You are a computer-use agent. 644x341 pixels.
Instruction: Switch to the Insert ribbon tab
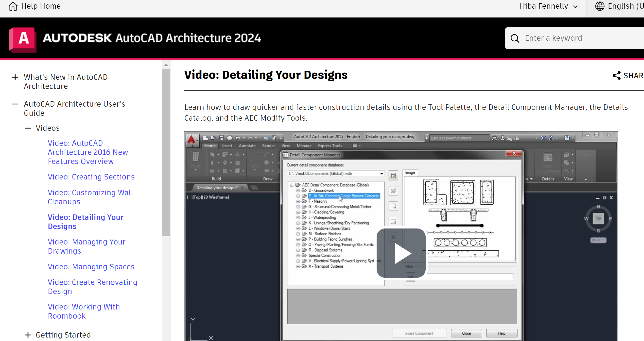227,146
